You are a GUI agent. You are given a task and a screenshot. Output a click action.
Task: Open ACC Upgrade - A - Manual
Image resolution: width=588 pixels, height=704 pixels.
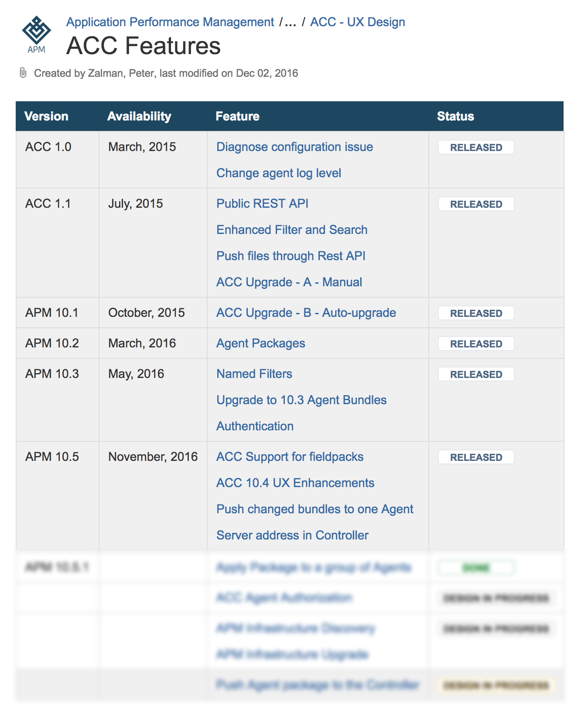coord(289,282)
